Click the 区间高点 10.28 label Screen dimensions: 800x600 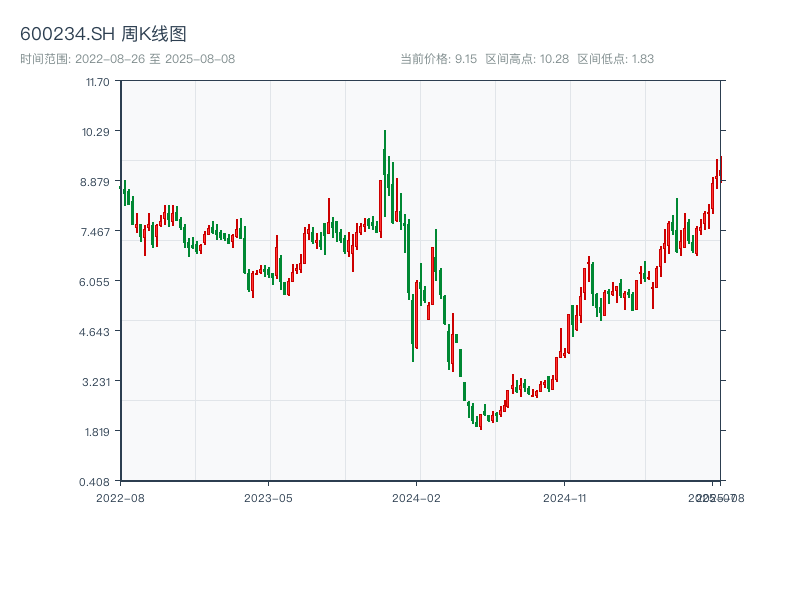[x=527, y=59]
